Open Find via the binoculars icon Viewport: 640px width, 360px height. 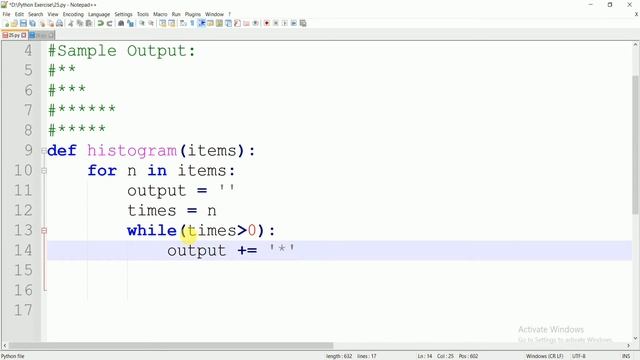coord(121,23)
